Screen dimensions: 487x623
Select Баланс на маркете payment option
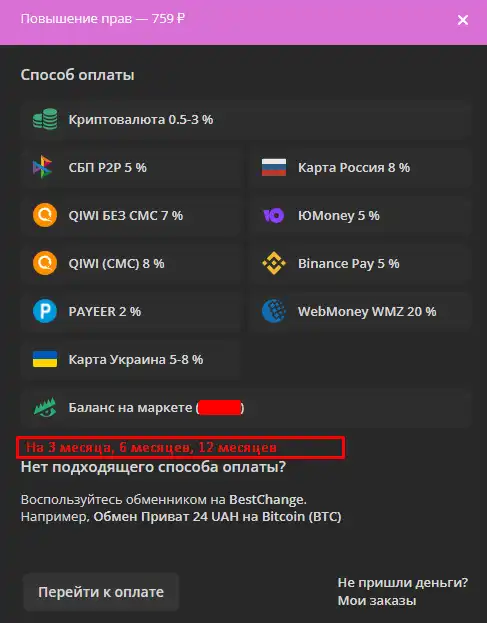coord(246,407)
